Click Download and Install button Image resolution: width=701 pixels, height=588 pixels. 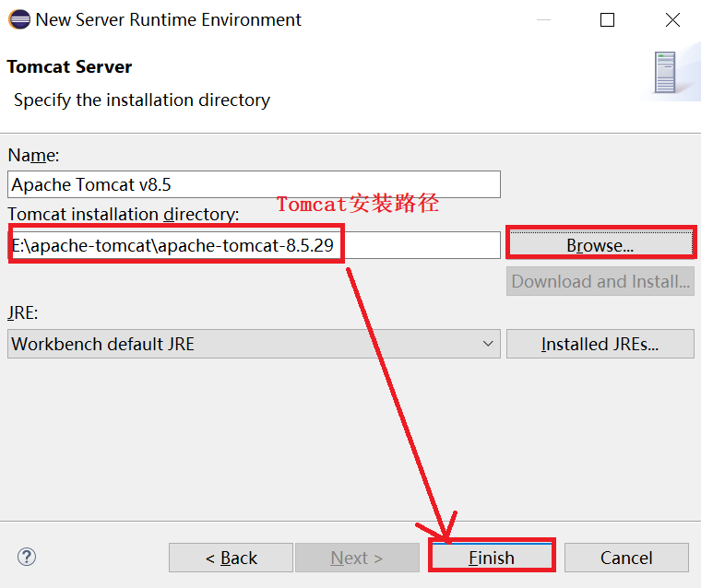pos(600,281)
